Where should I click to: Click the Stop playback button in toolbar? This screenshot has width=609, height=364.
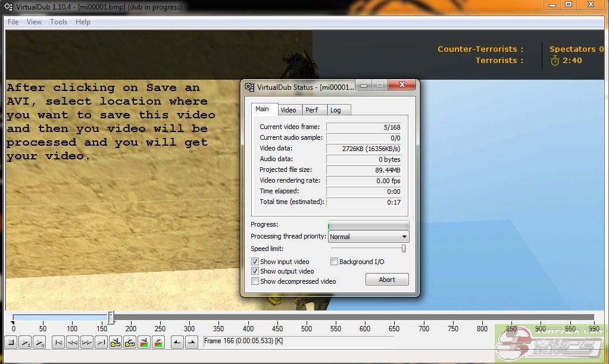(x=11, y=342)
